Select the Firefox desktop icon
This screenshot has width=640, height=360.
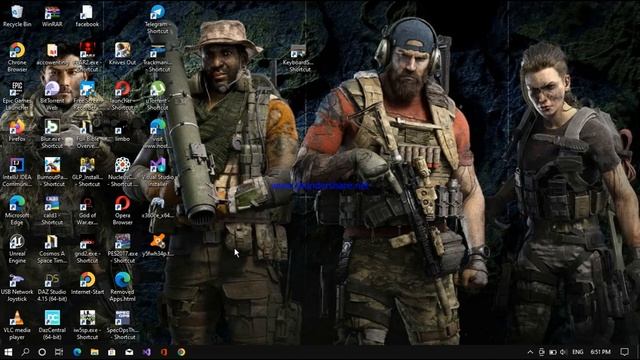17,131
